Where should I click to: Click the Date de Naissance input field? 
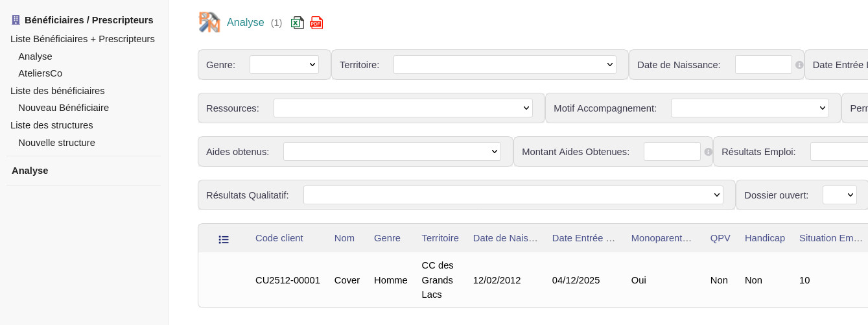pos(763,65)
